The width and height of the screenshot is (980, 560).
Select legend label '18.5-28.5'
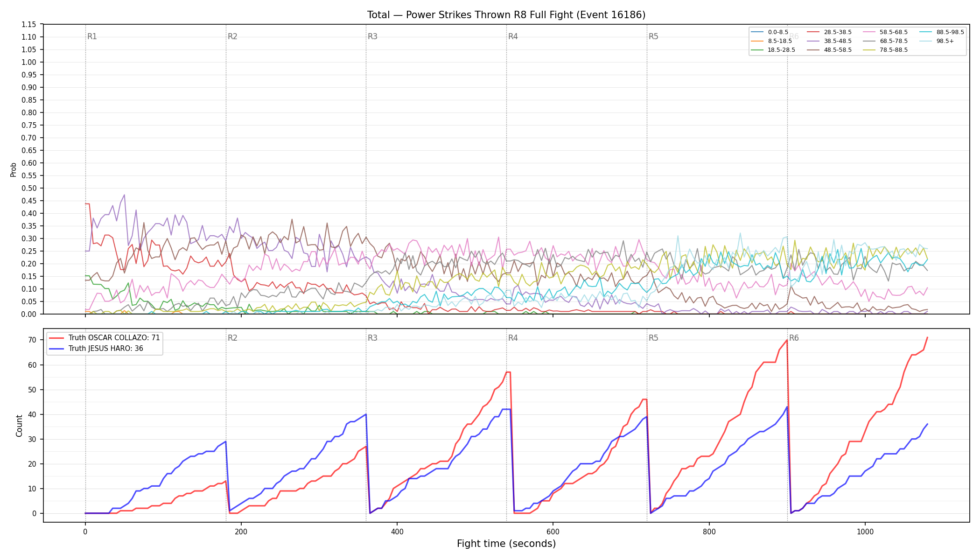point(781,50)
